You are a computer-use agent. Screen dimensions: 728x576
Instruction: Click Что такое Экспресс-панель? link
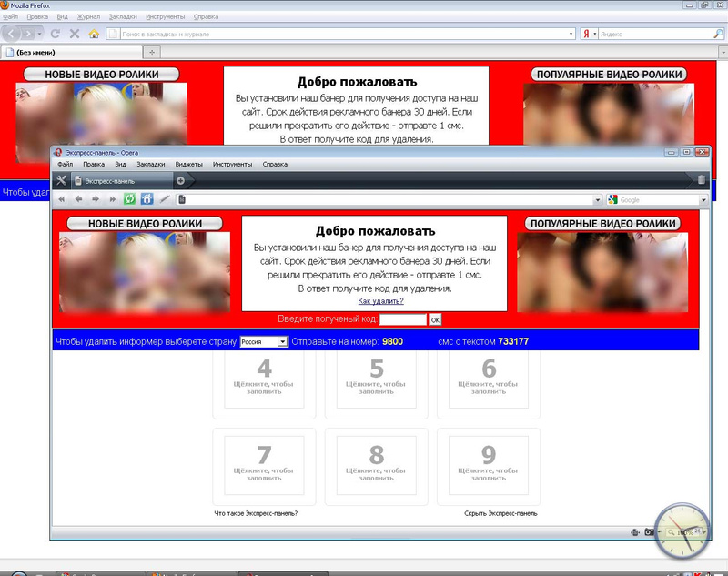click(x=256, y=513)
